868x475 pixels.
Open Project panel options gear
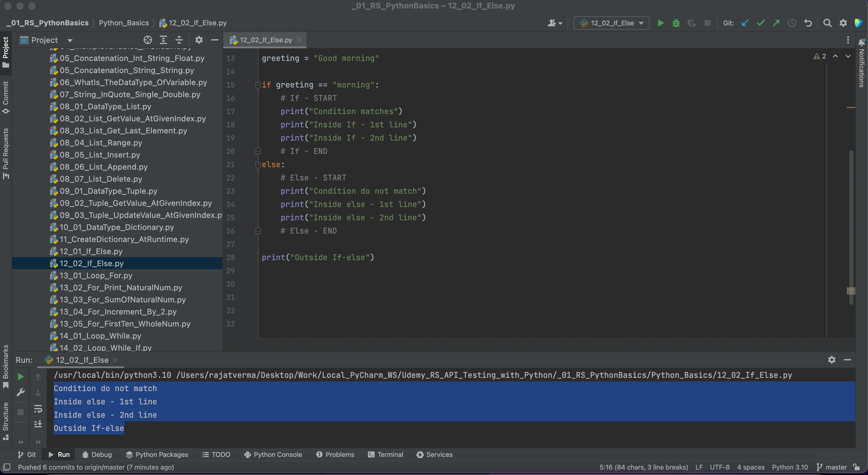(199, 40)
